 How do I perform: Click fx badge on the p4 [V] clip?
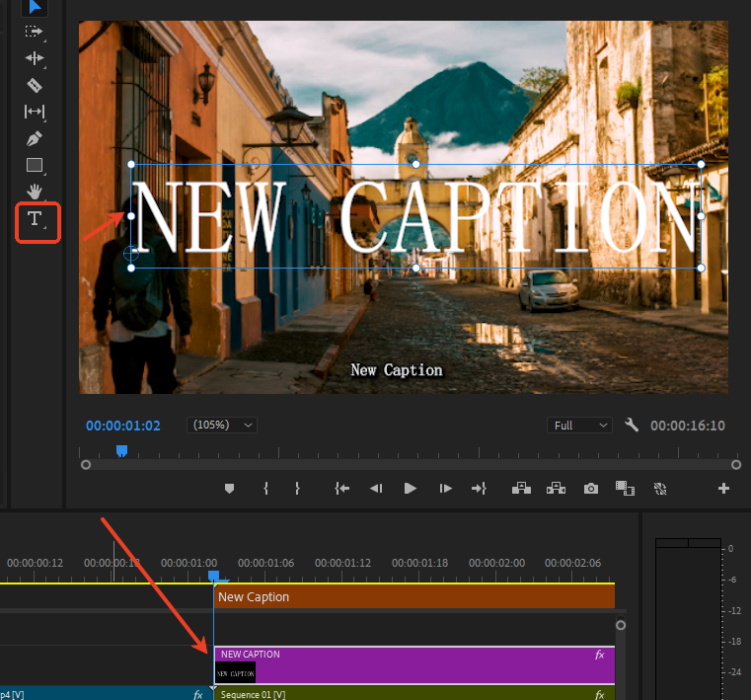pos(197,694)
